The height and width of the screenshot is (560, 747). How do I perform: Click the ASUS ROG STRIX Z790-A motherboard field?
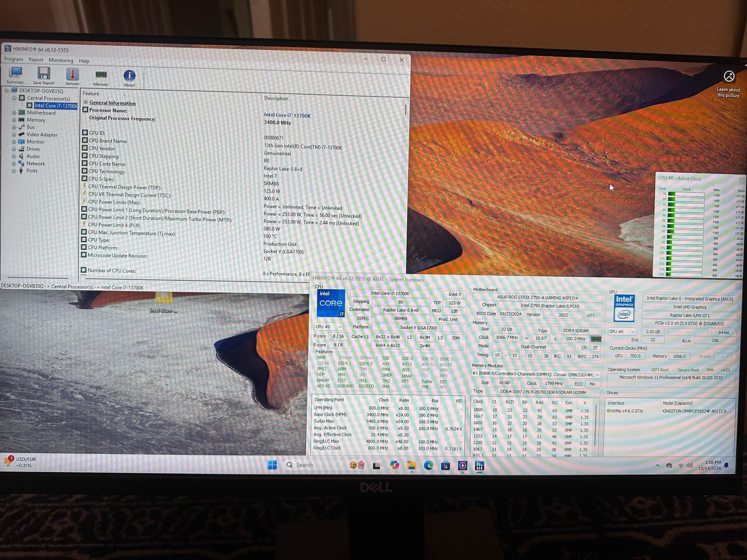537,298
